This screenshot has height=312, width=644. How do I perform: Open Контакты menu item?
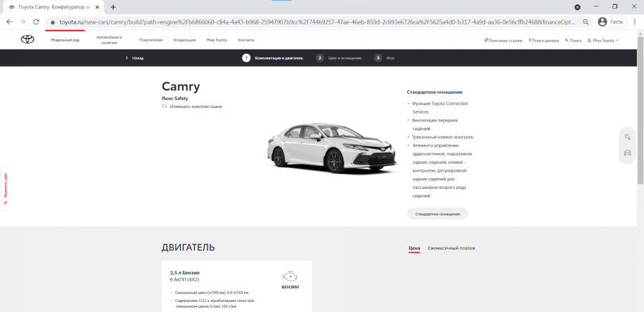pyautogui.click(x=246, y=40)
